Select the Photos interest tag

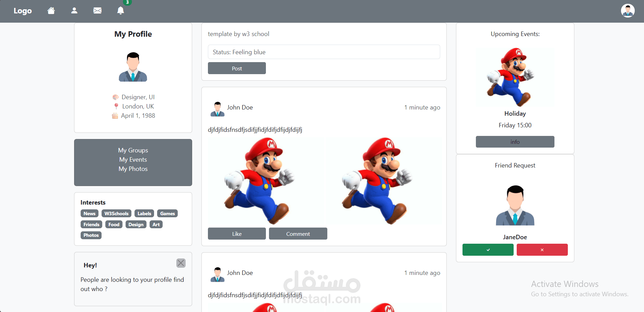point(91,235)
